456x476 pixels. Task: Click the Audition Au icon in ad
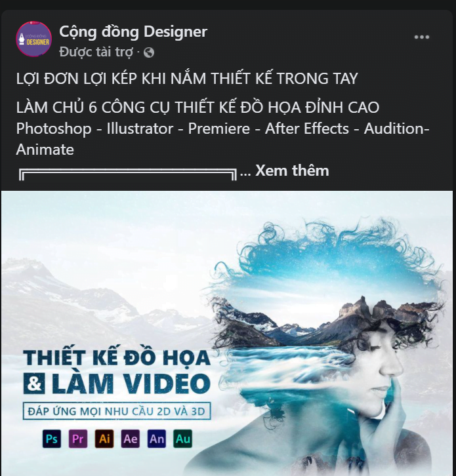[183, 439]
